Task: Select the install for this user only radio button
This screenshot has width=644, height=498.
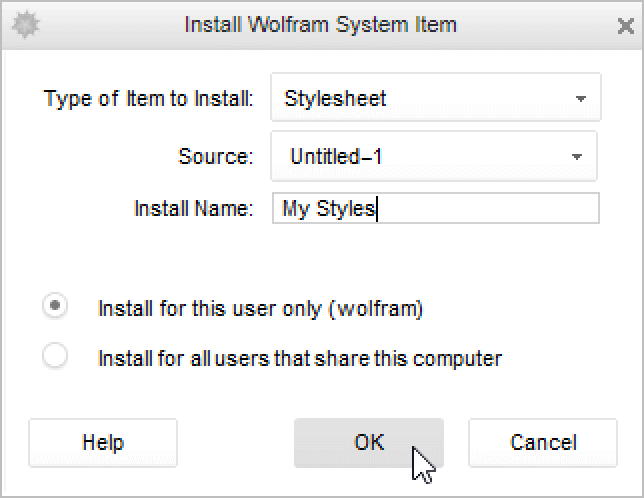Action: click(55, 307)
